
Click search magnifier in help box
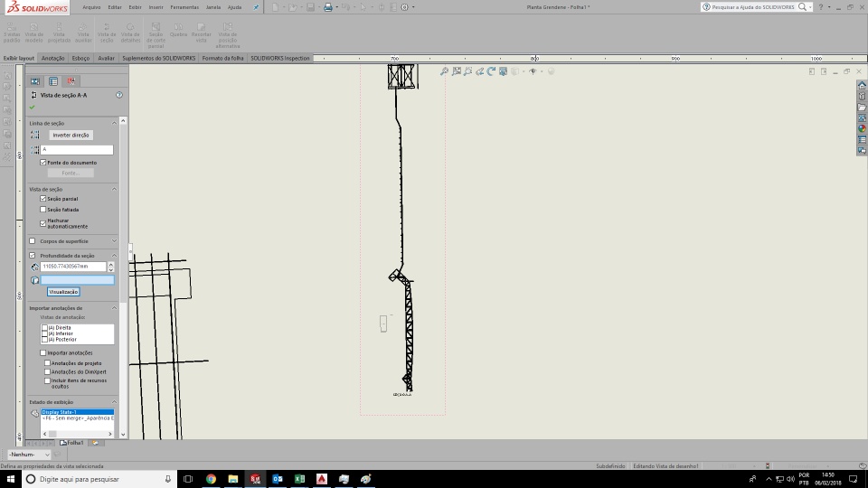(802, 7)
